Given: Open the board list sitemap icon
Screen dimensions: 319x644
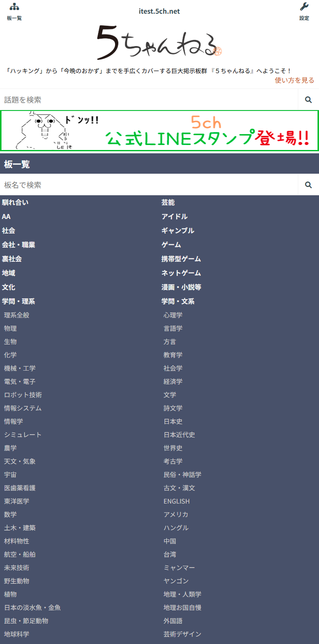Looking at the screenshot, I should point(15,7).
